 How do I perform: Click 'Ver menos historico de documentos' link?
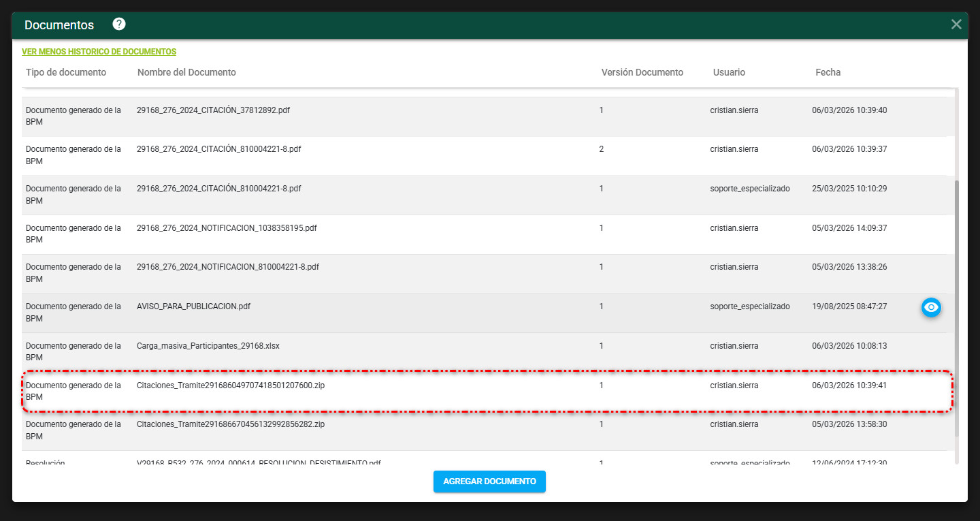pyautogui.click(x=99, y=52)
